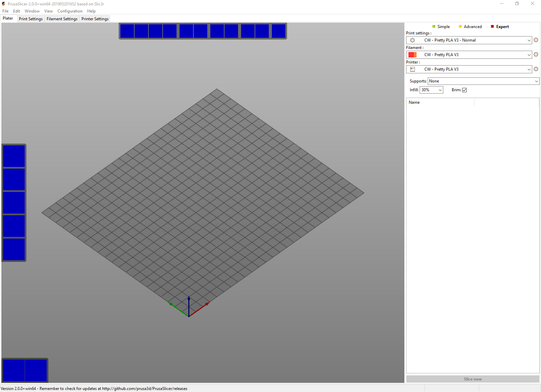Open the View menu
541x392 pixels.
48,11
